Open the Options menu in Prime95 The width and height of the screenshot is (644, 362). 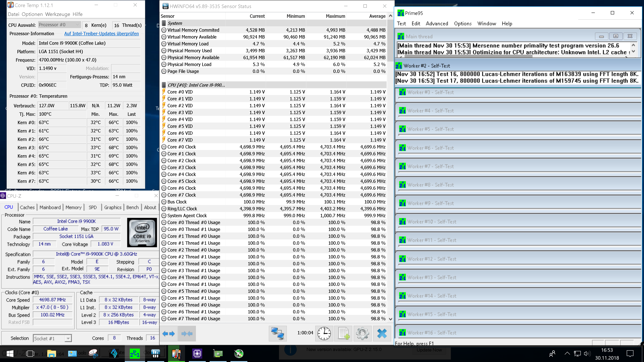(x=463, y=23)
